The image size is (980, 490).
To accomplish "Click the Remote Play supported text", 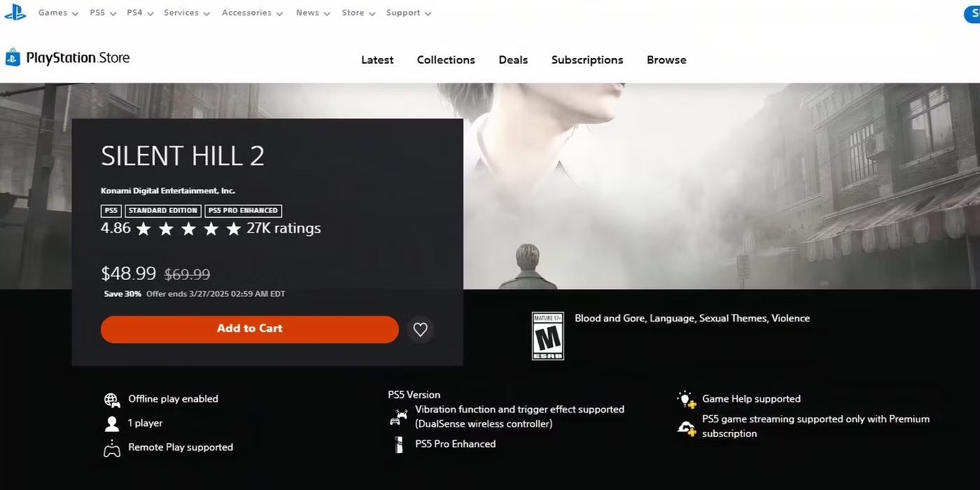I will tap(181, 447).
